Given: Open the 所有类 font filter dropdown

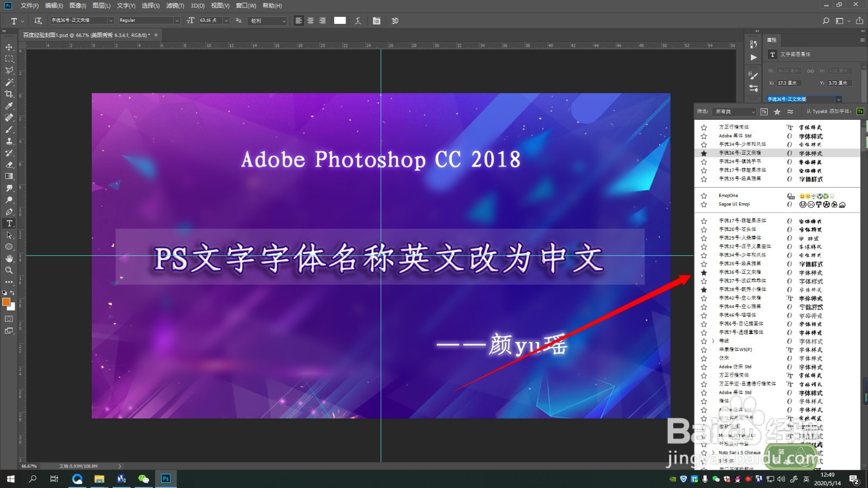Looking at the screenshot, I should click(734, 112).
